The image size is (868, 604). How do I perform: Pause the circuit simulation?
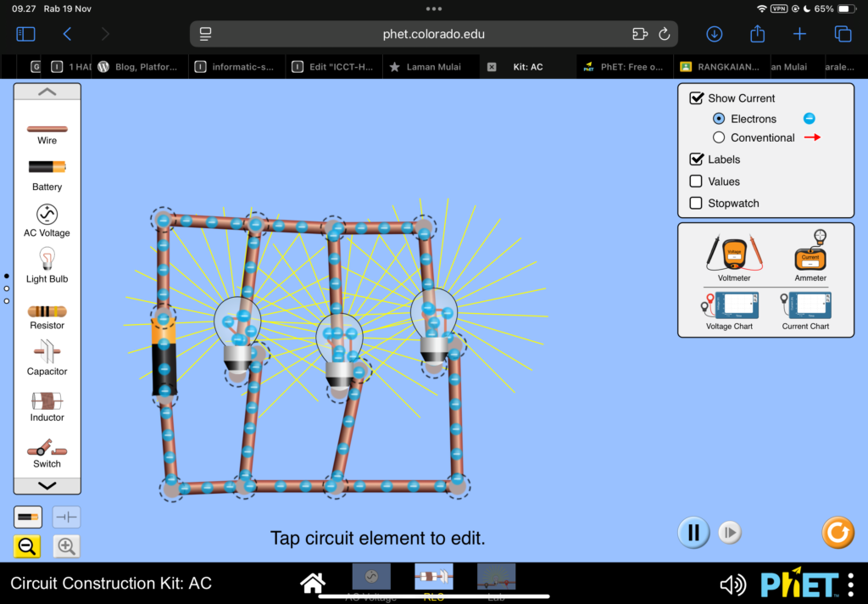tap(693, 533)
